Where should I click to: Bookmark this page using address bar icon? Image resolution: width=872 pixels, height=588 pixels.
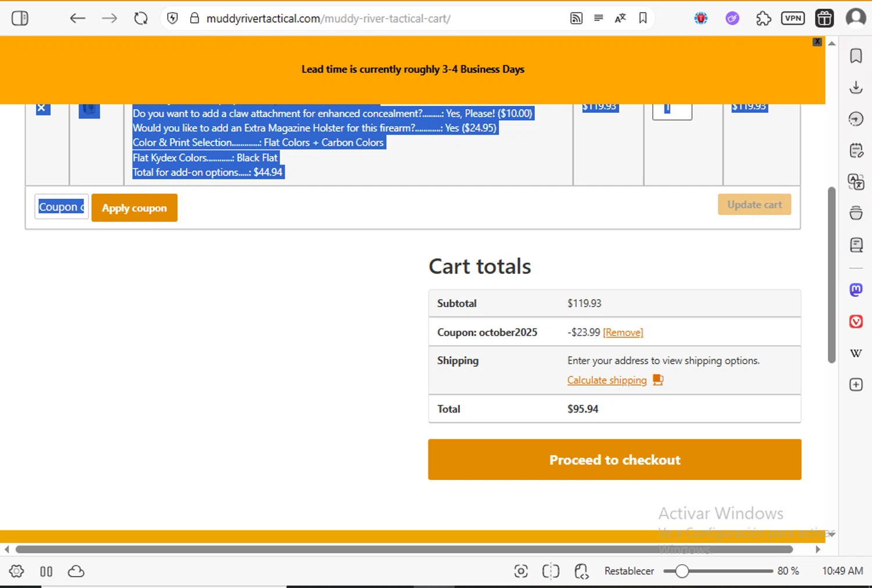pyautogui.click(x=643, y=18)
